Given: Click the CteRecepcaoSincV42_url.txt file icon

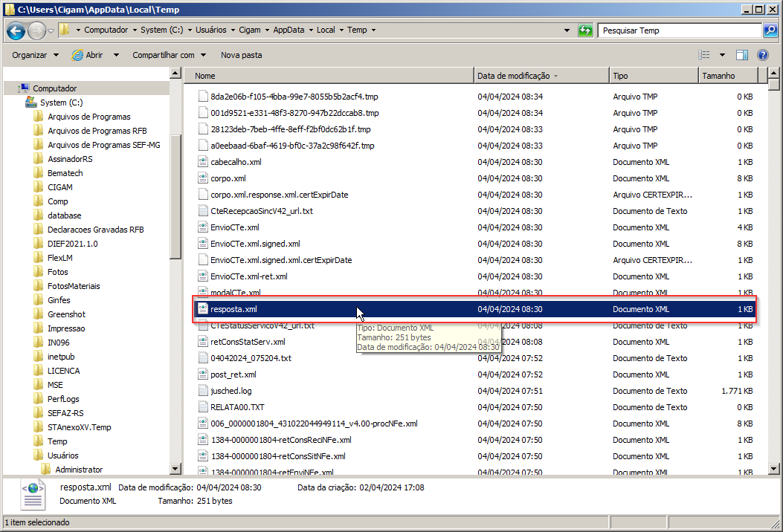Looking at the screenshot, I should coord(203,210).
